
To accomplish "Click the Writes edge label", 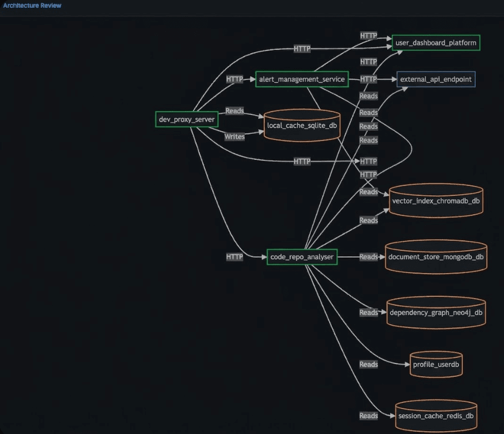I will coord(234,137).
